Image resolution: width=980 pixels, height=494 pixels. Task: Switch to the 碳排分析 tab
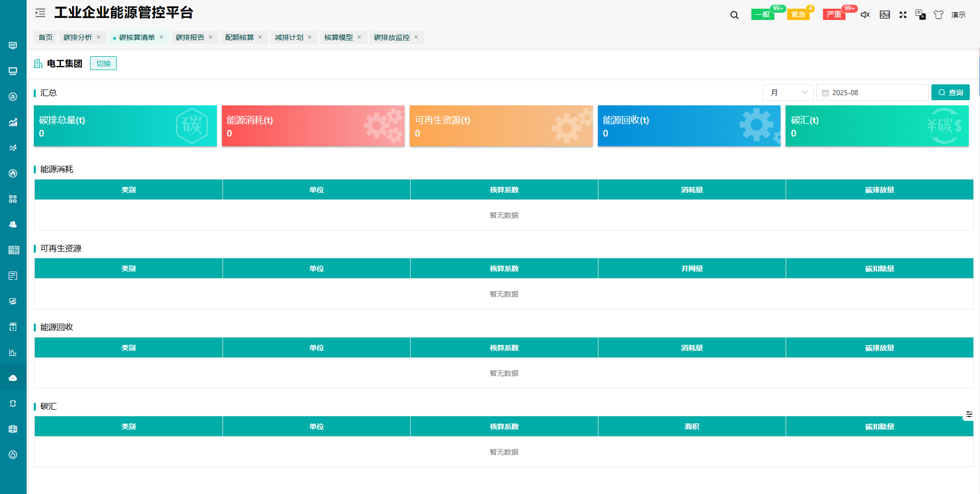[x=78, y=37]
